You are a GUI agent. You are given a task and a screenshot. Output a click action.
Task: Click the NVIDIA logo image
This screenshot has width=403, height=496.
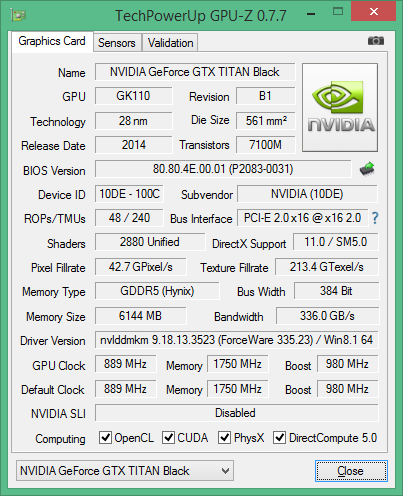tap(340, 107)
